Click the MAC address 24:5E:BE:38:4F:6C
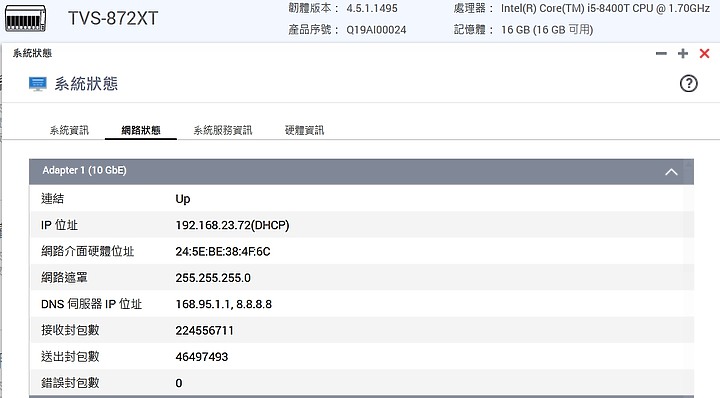This screenshot has width=720, height=398. point(223,252)
